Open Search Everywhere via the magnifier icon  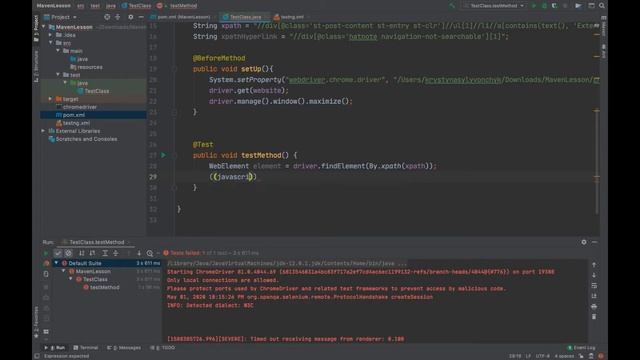(x=602, y=6)
